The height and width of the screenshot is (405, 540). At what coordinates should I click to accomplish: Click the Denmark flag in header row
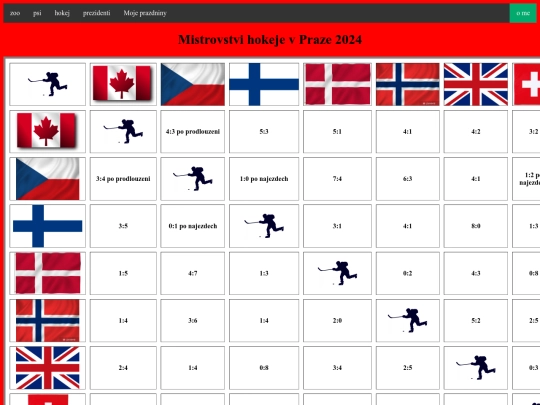coord(337,84)
